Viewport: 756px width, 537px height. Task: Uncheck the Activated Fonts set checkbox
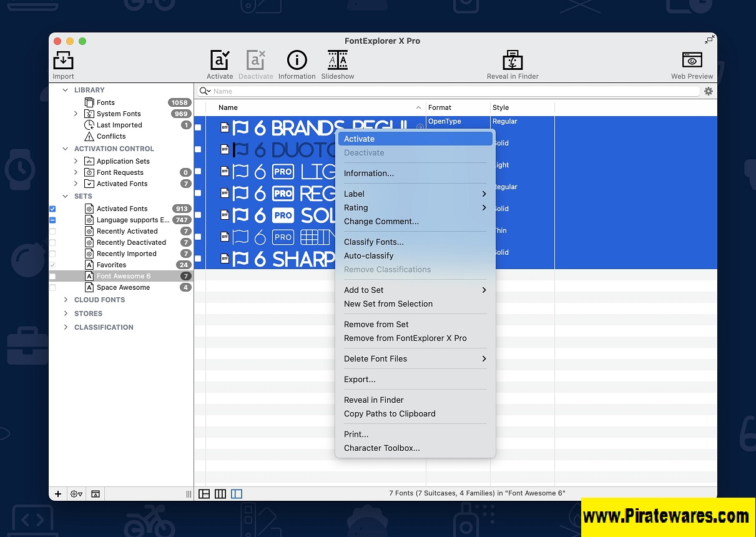pos(52,209)
